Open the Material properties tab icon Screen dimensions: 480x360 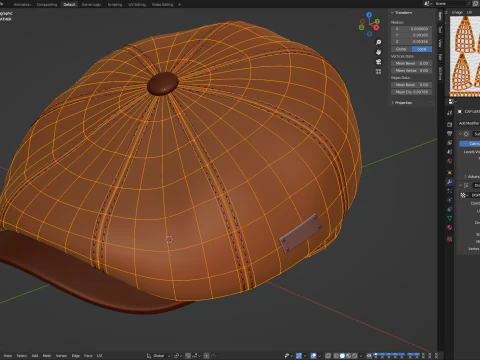click(x=450, y=227)
